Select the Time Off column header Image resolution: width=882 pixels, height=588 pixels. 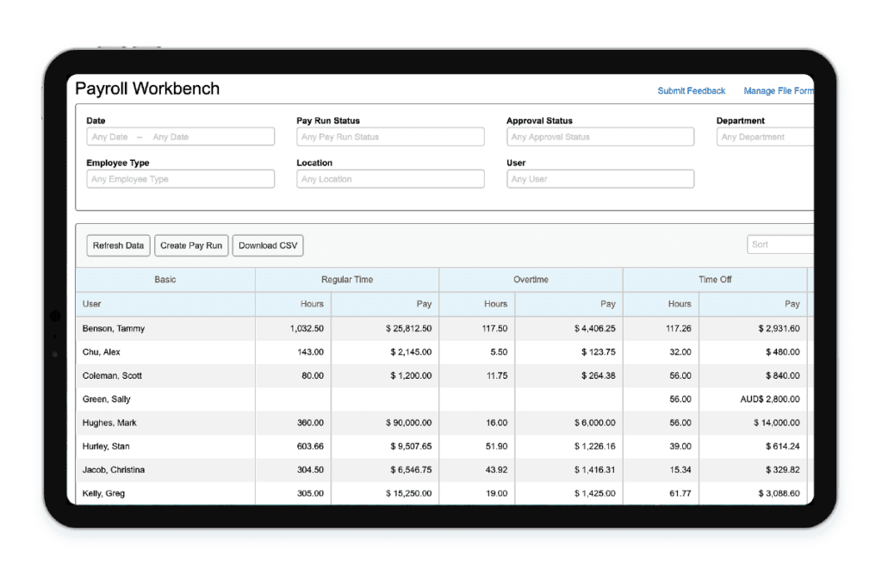click(x=714, y=279)
